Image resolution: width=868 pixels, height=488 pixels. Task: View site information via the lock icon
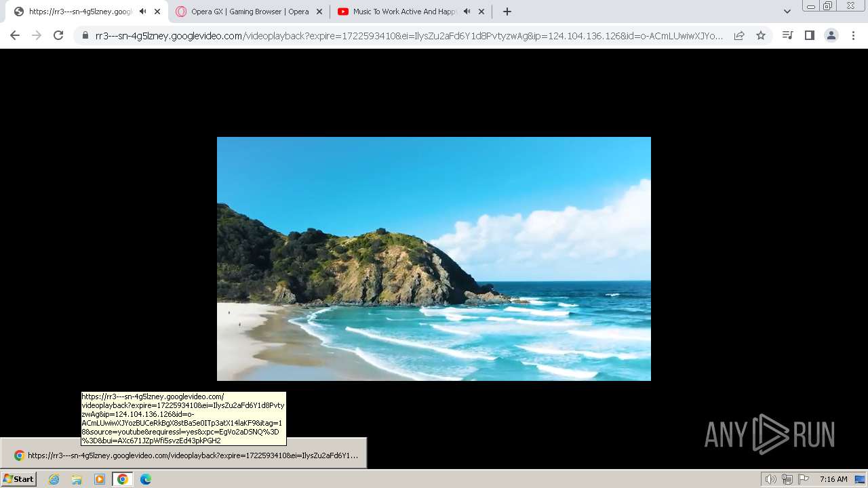click(x=85, y=35)
